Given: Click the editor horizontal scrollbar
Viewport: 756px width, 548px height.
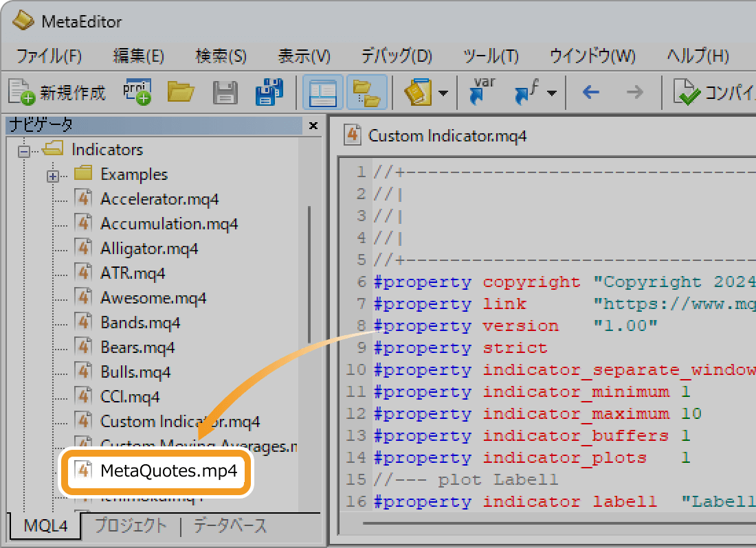Looking at the screenshot, I should (559, 523).
